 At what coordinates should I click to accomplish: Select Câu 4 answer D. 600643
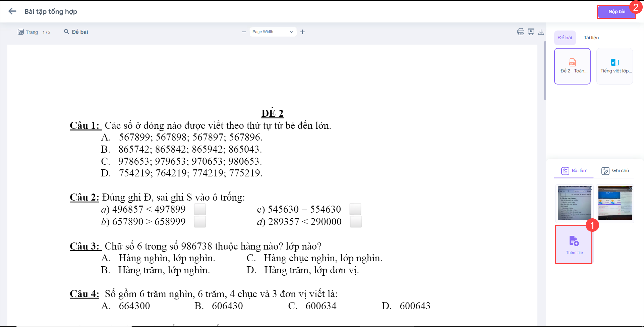click(406, 306)
